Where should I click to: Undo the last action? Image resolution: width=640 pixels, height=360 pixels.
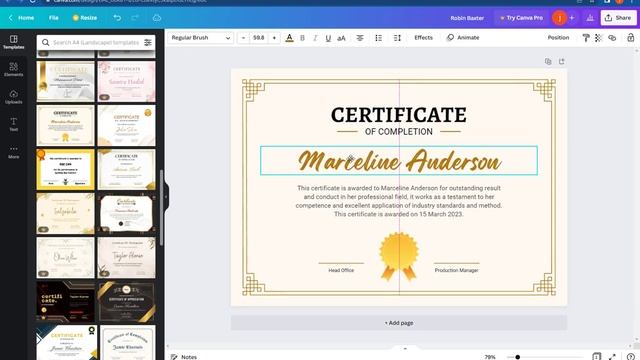(x=117, y=18)
